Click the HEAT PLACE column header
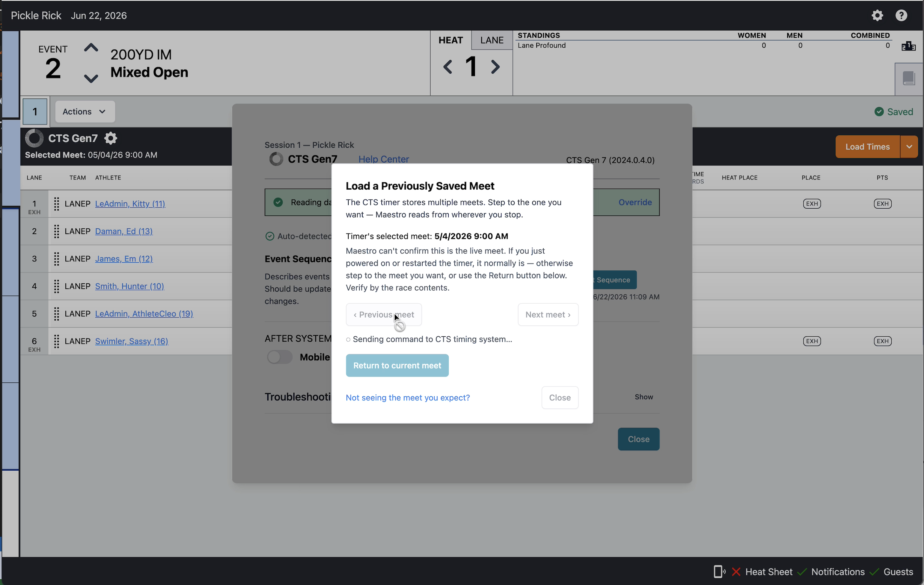Image resolution: width=924 pixels, height=585 pixels. point(740,178)
